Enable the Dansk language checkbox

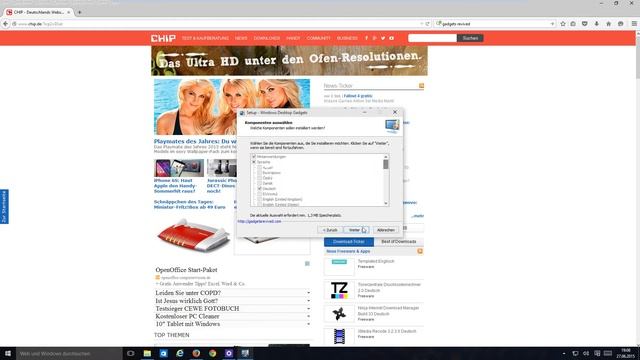coord(260,184)
